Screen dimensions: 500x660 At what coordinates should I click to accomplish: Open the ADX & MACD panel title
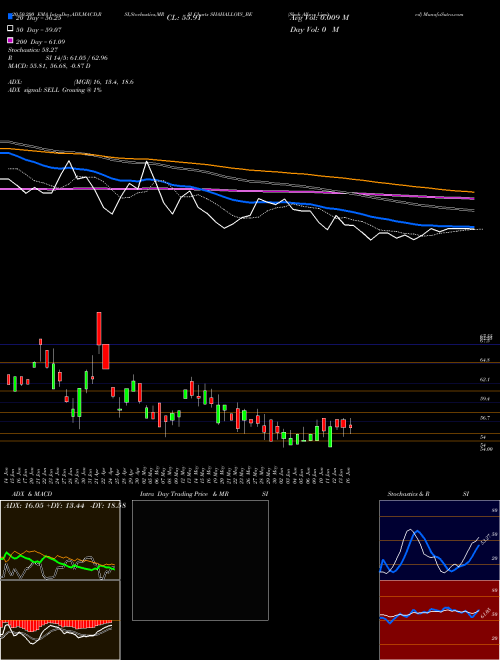click(x=32, y=494)
